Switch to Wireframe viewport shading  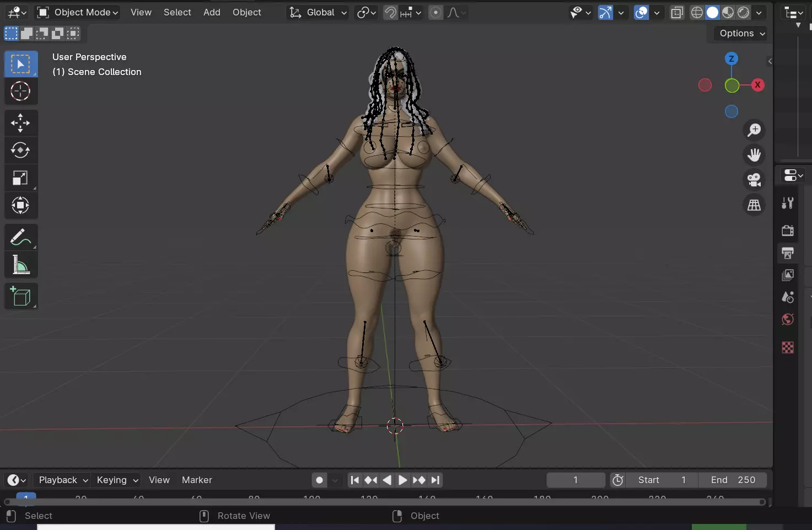[x=697, y=12]
